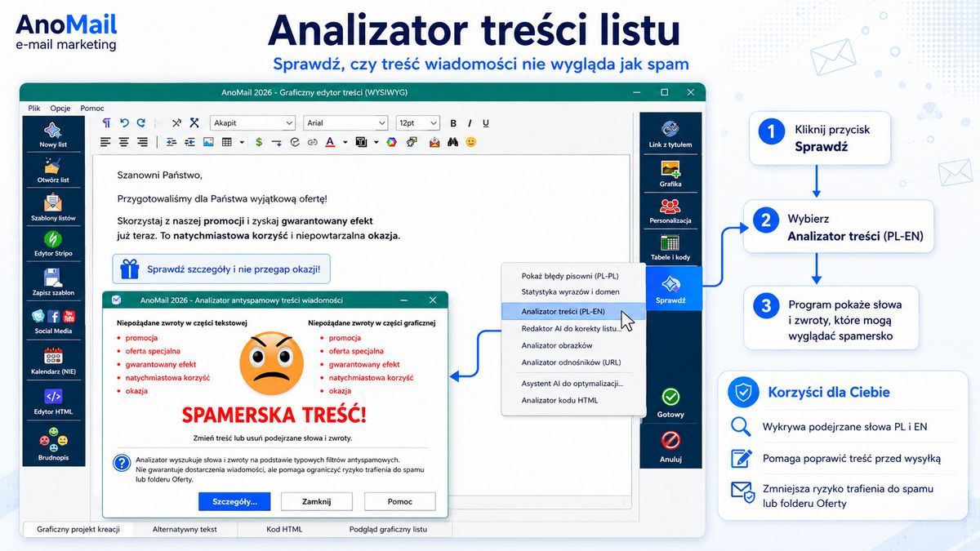The width and height of the screenshot is (980, 551).
Task: Click the Sprawdź szczegóły gift link in the email
Action: click(221, 269)
